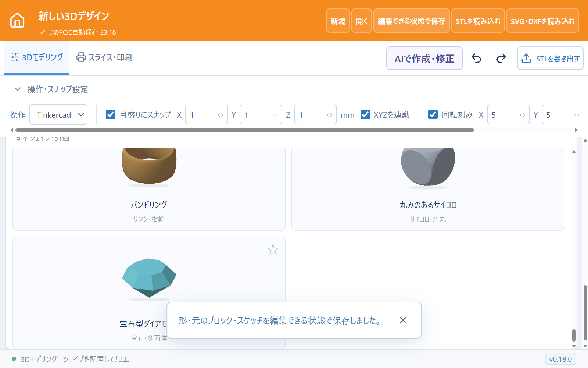Click the 3Dモデリング status bar text
This screenshot has width=588, height=368.
point(75,359)
